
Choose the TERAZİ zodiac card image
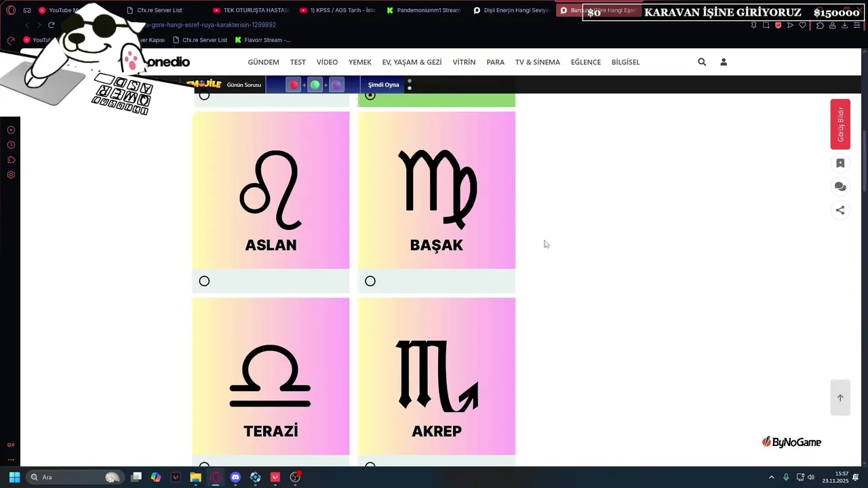pyautogui.click(x=271, y=376)
